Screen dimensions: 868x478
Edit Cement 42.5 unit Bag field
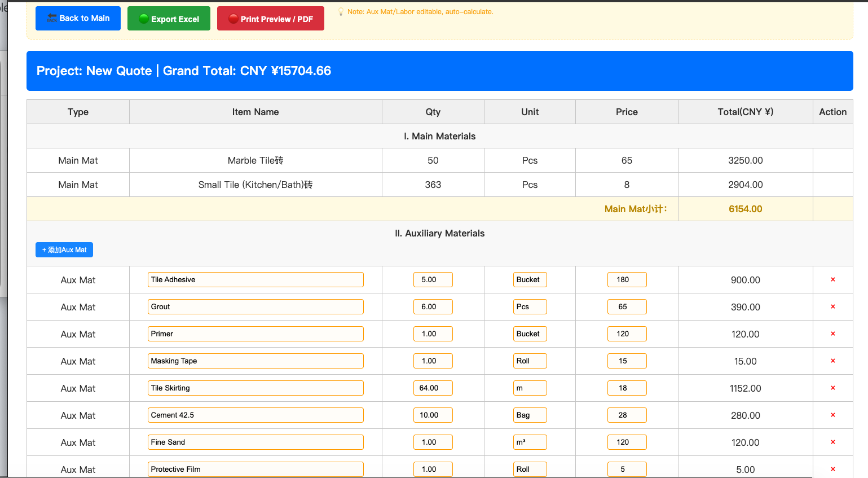click(x=530, y=415)
